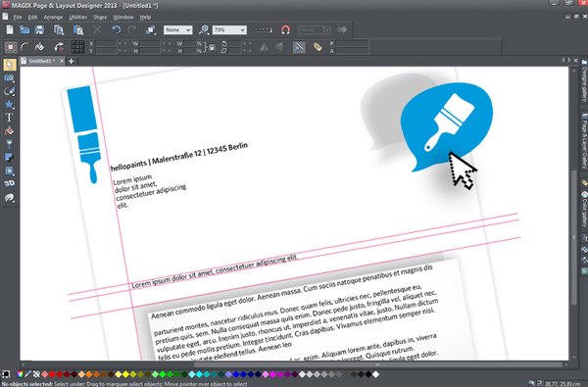Open the 3D extrude tool
This screenshot has width=588, height=387.
click(9, 183)
